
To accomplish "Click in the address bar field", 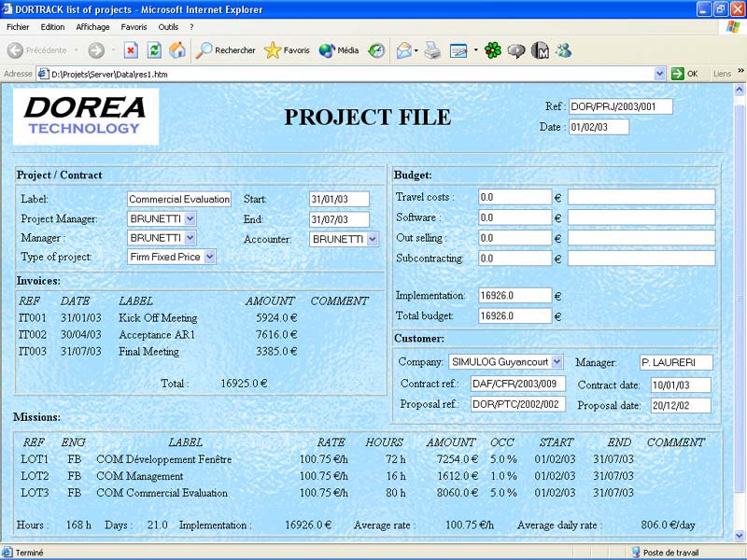I will [x=351, y=74].
